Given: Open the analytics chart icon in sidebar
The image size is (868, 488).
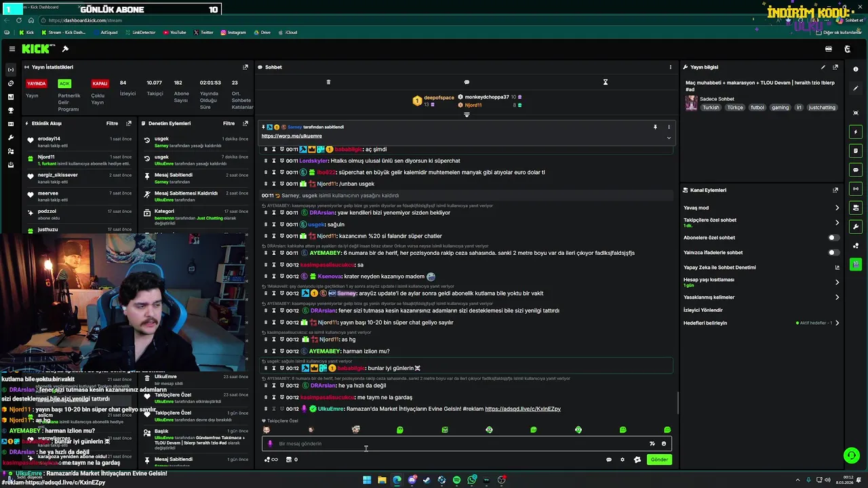Looking at the screenshot, I should pyautogui.click(x=10, y=97).
